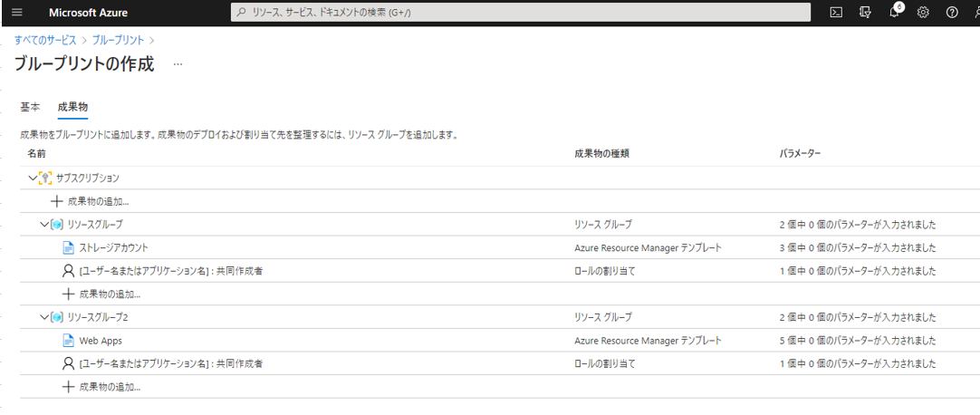
Task: Select the 成果物 tab
Action: click(x=72, y=107)
